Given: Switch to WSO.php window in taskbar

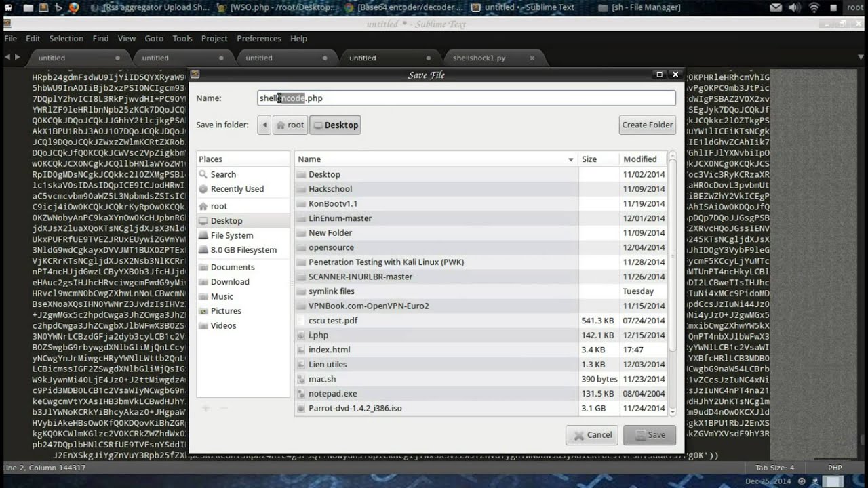Looking at the screenshot, I should [x=277, y=7].
